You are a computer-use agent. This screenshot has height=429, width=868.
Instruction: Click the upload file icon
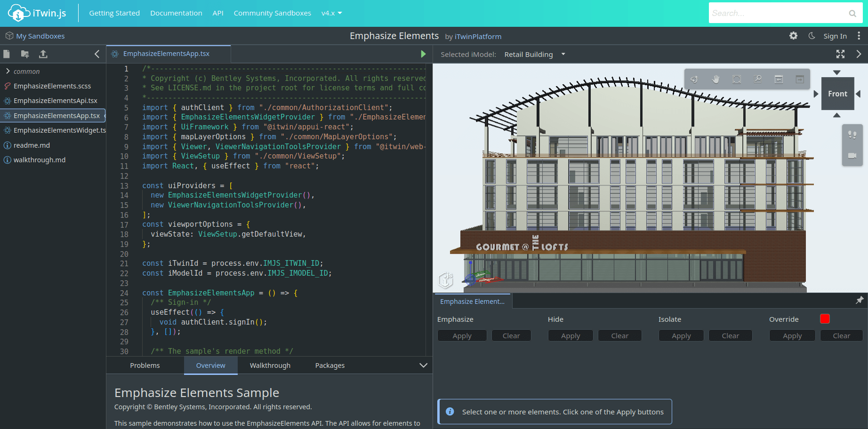(43, 54)
